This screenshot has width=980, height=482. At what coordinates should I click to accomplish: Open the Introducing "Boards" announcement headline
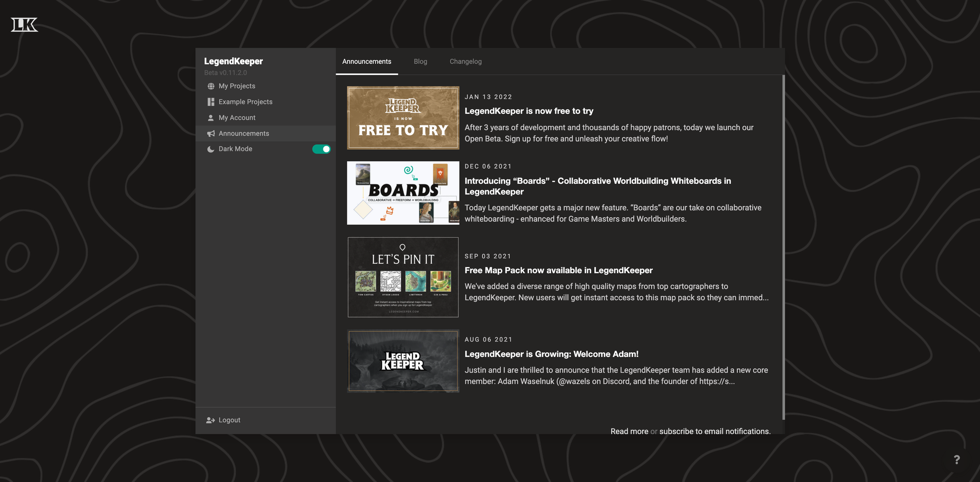(598, 186)
